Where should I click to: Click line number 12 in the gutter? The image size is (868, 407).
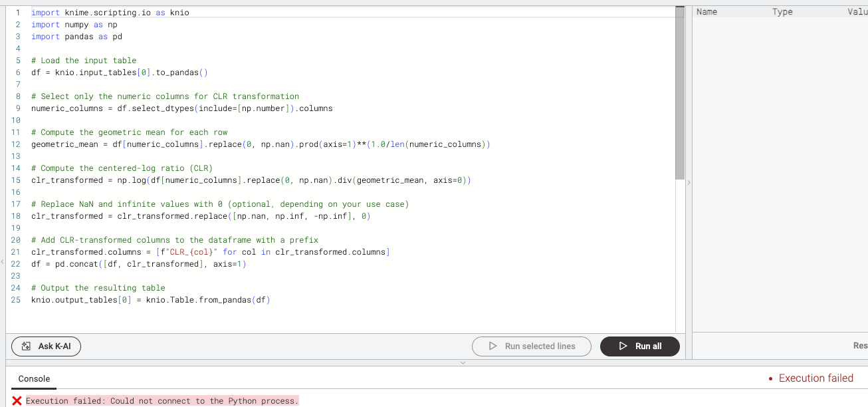pyautogui.click(x=16, y=144)
